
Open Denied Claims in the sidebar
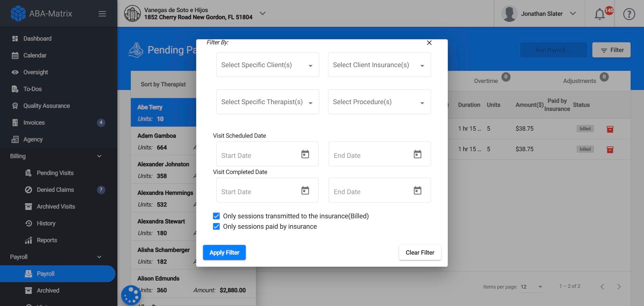tap(55, 189)
